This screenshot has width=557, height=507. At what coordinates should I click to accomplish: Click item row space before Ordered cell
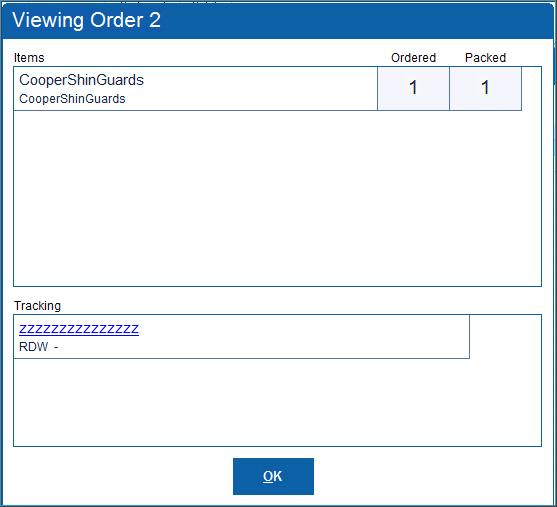(260, 88)
